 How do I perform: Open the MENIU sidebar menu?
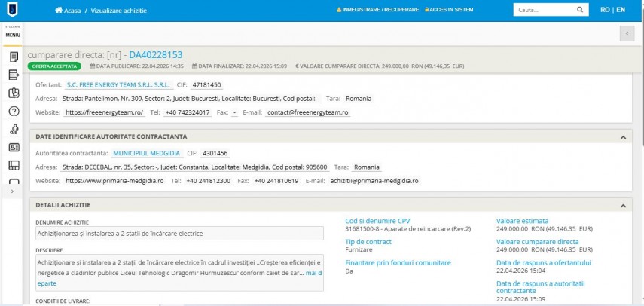pos(13,33)
